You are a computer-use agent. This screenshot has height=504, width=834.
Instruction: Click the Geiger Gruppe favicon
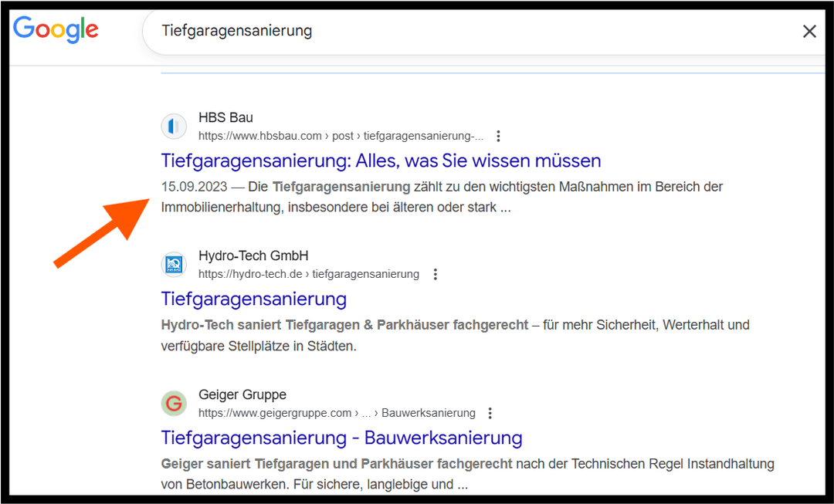tap(174, 404)
